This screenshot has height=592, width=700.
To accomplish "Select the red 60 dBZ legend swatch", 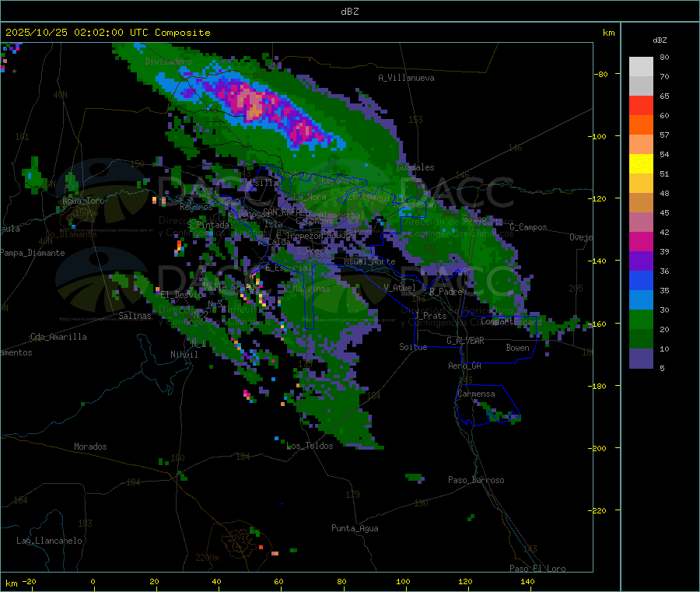I will click(641, 105).
